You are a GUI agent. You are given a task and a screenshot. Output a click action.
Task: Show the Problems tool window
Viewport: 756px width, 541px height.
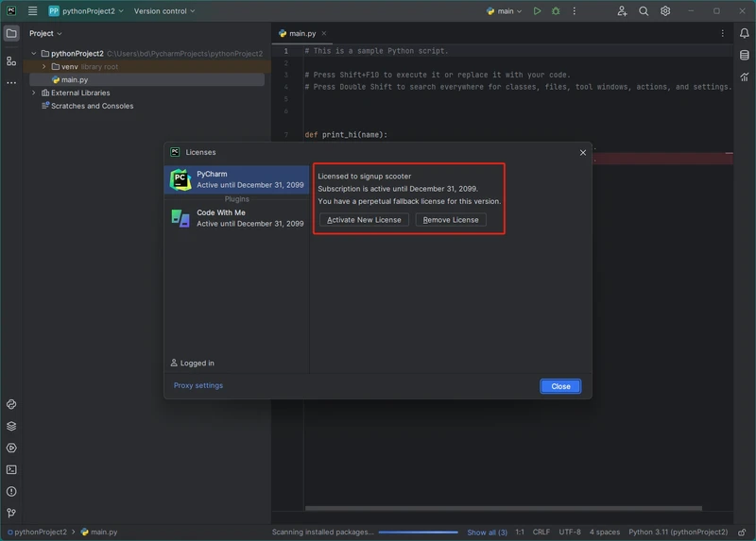coord(11,491)
